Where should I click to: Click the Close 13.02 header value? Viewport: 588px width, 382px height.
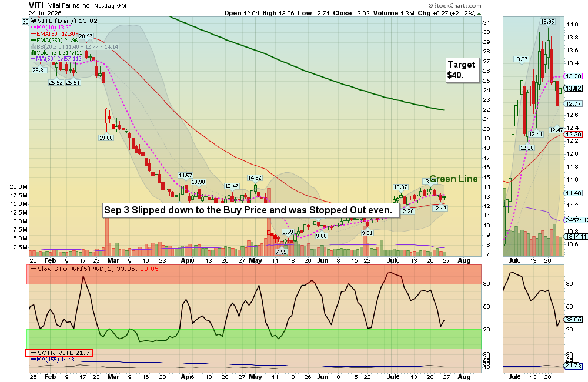click(x=352, y=13)
